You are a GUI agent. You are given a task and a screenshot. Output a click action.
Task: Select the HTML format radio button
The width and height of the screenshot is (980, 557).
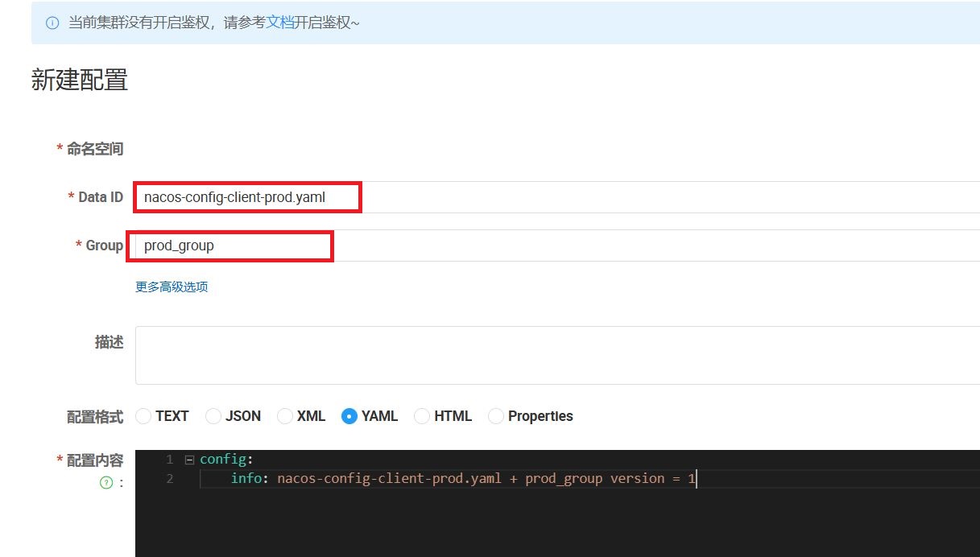click(422, 416)
